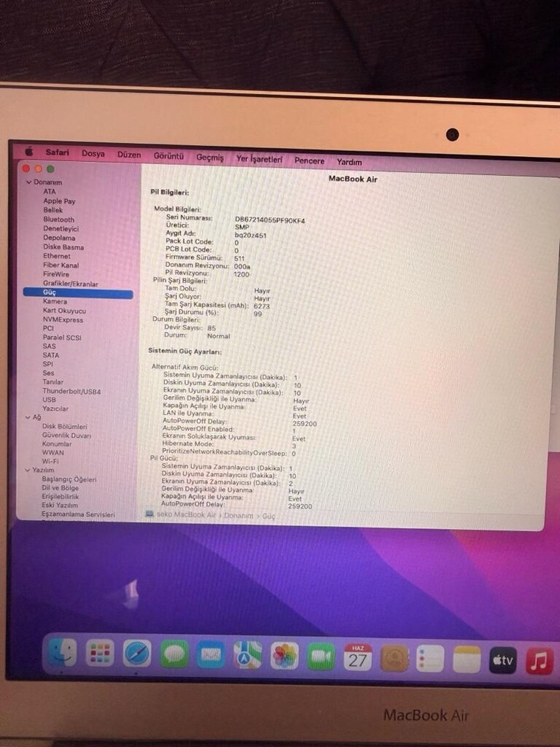Select Thunderbolt/USB4 in the sidebar
Image resolution: width=560 pixels, height=747 pixels.
(x=72, y=392)
